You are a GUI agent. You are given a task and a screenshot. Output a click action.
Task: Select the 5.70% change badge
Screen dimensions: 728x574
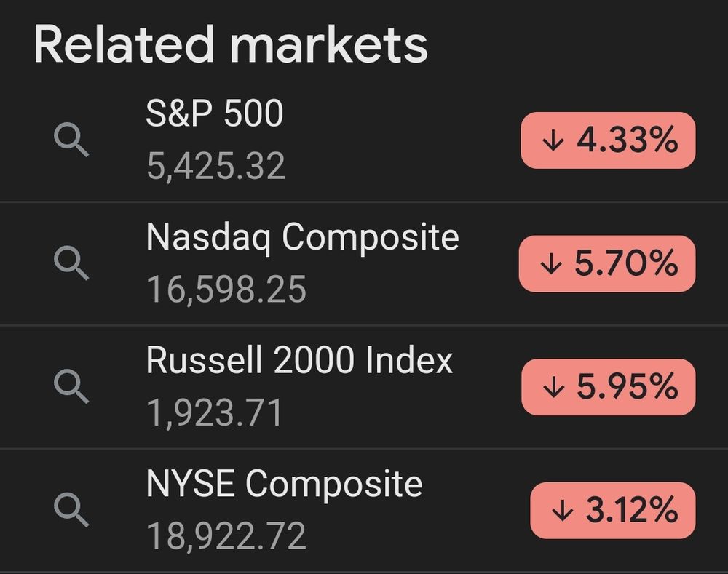coord(607,263)
